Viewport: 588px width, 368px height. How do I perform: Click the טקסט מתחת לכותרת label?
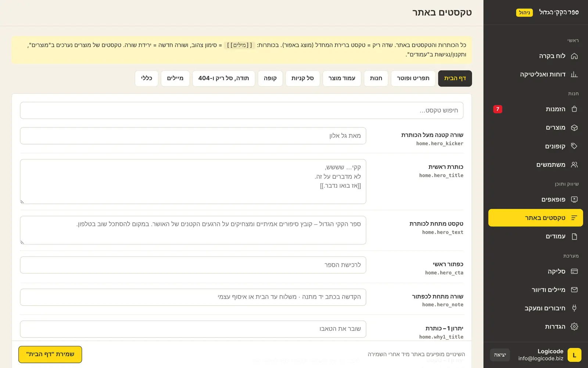436,224
